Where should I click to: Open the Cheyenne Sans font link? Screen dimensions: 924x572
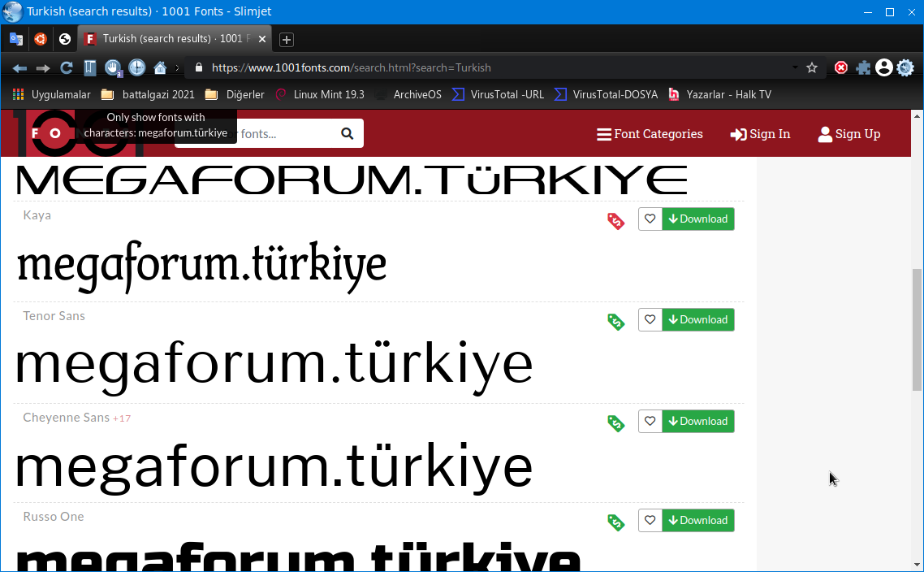(x=66, y=418)
